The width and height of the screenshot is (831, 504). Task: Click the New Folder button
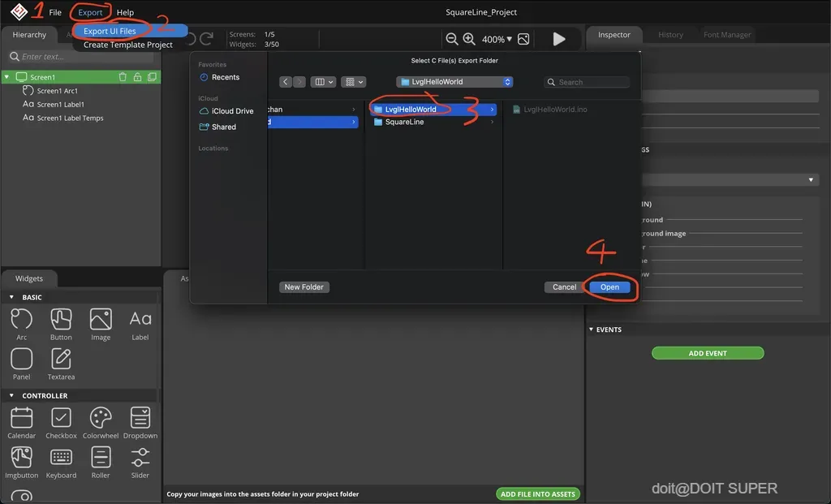304,286
